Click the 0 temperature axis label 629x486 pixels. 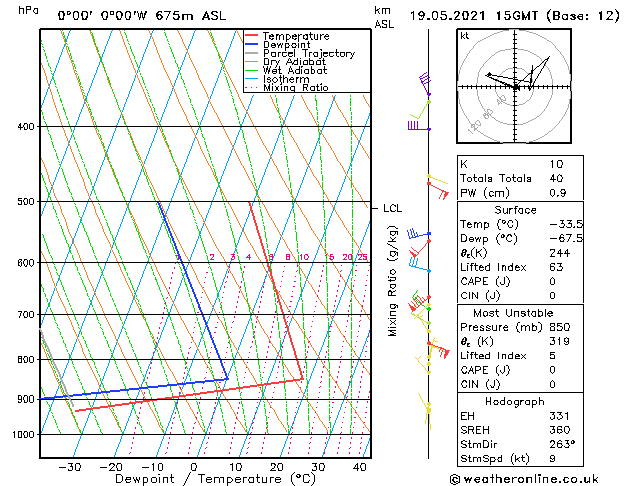(194, 467)
